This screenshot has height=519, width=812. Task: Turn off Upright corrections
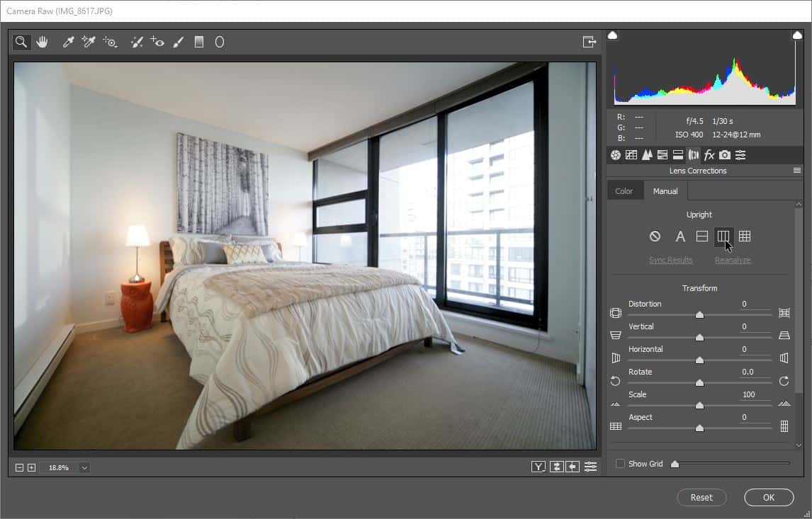tap(655, 236)
